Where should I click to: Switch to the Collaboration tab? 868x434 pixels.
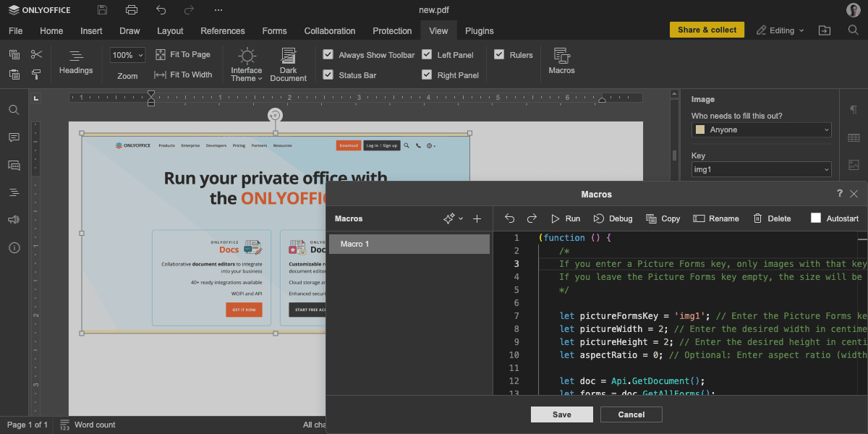330,30
